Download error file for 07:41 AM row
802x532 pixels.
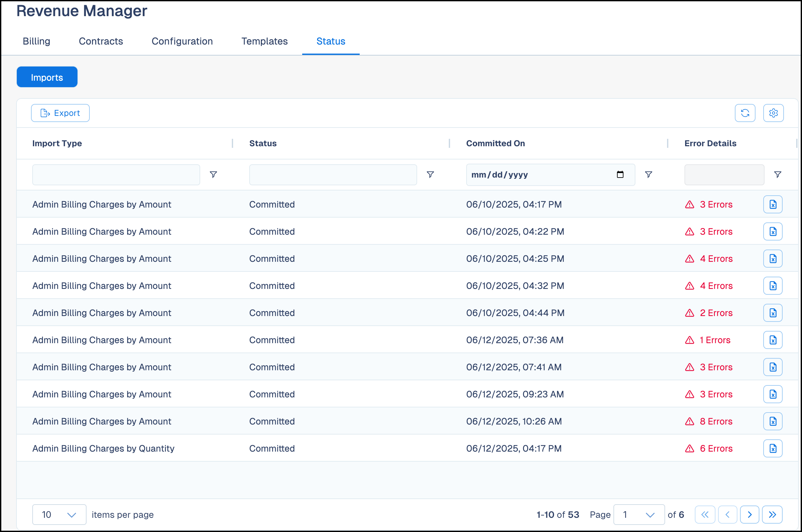click(x=773, y=367)
